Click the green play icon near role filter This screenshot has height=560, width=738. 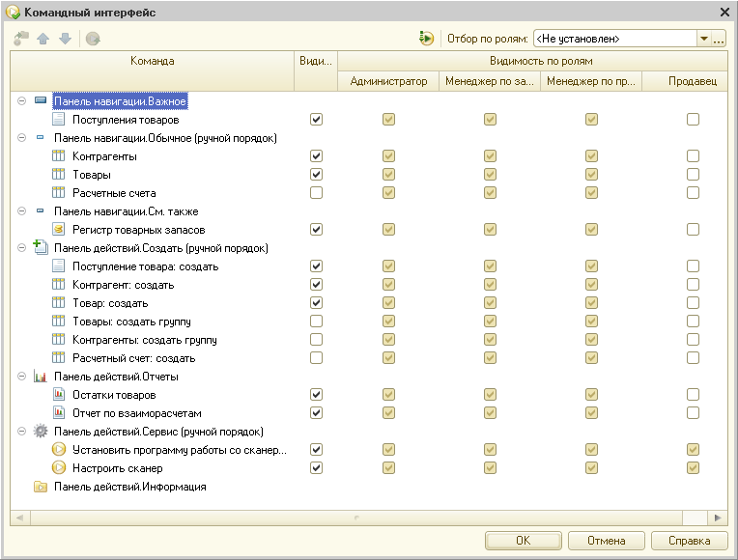426,38
